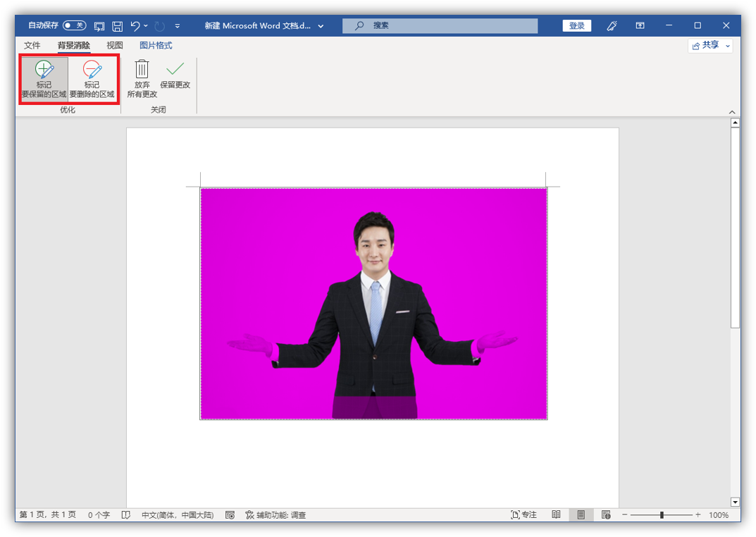This screenshot has height=537, width=756.
Task: Switch to Web Layout view
Action: 605,515
